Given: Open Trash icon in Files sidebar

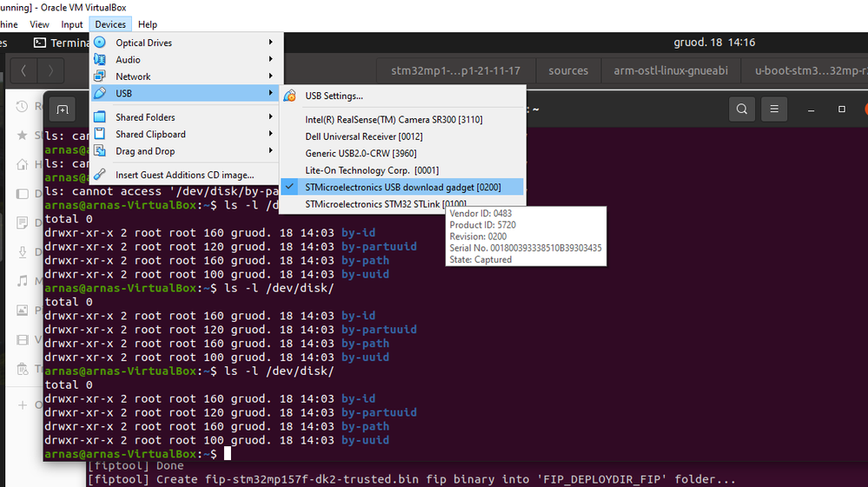Looking at the screenshot, I should pyautogui.click(x=22, y=369).
